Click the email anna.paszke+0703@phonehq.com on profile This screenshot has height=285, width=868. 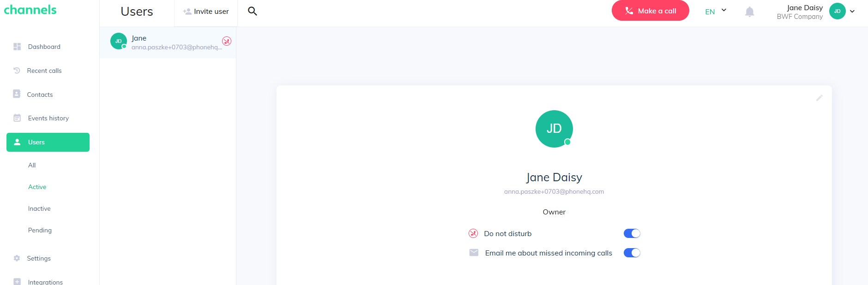point(554,191)
